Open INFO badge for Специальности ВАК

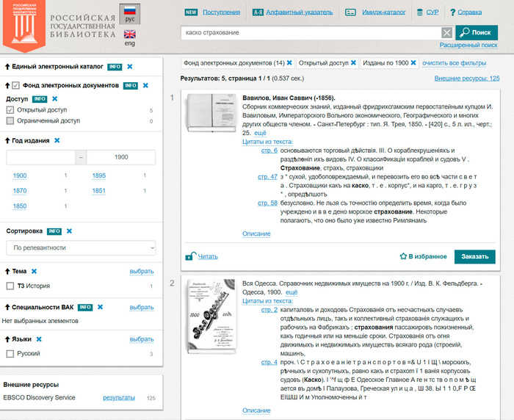pos(85,307)
